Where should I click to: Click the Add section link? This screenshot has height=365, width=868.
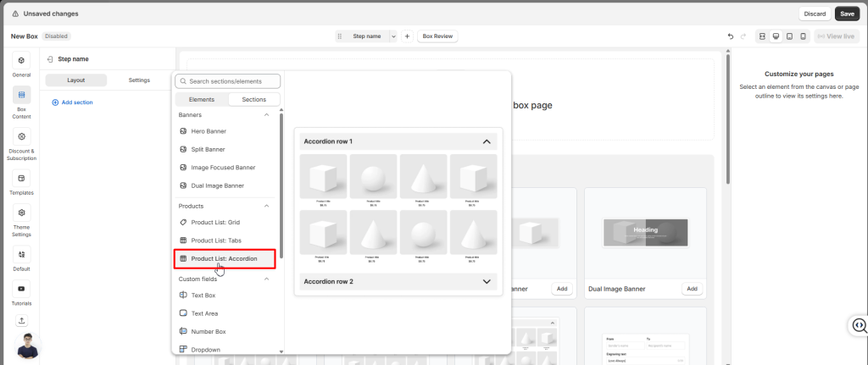(72, 102)
